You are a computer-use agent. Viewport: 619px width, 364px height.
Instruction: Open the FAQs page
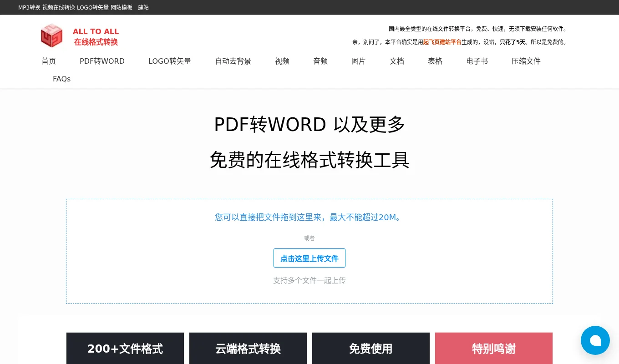click(61, 79)
